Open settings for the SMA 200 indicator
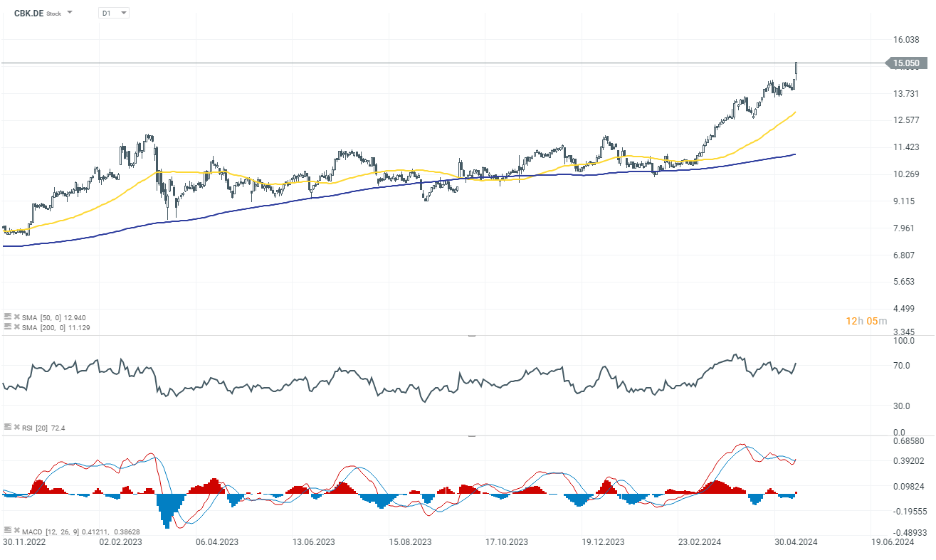The image size is (936, 560). click(7, 327)
